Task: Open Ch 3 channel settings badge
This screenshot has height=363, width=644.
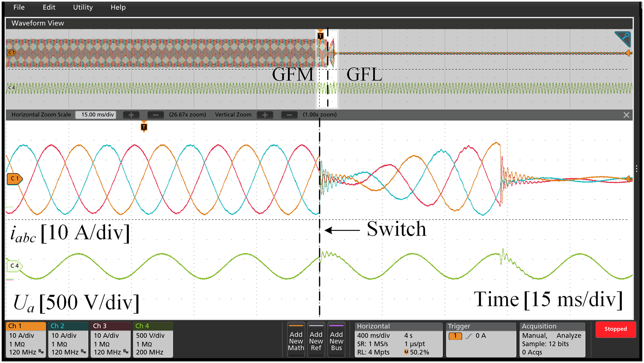Action: (x=111, y=339)
